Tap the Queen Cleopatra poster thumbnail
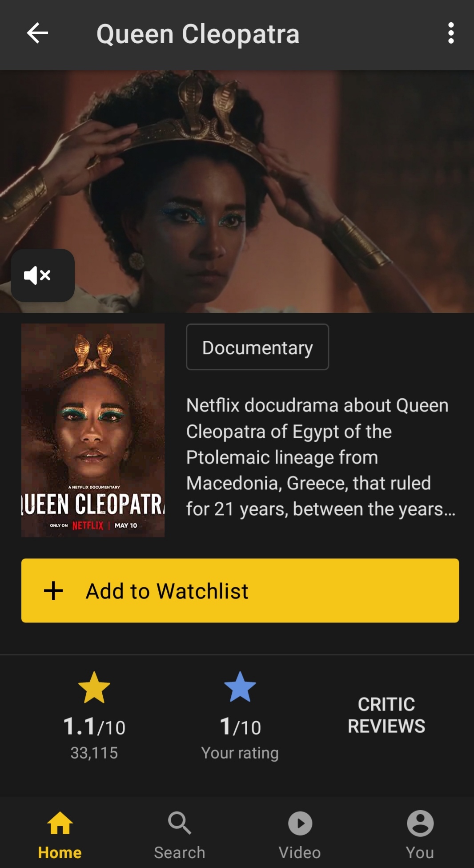This screenshot has width=474, height=868. (93, 430)
